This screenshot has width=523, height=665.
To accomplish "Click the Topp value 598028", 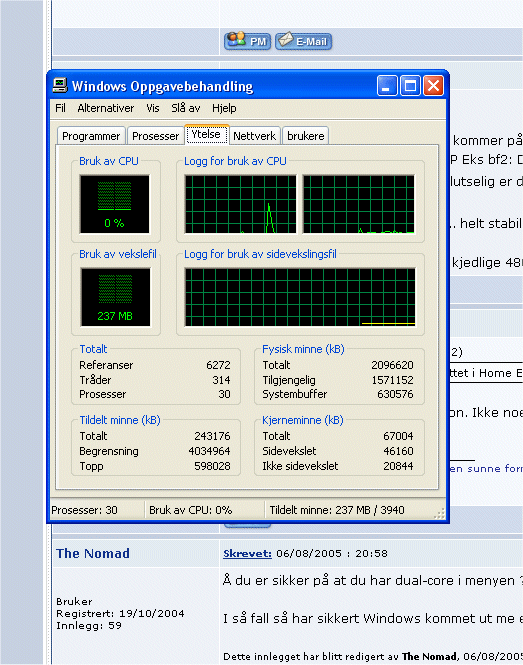I will (x=212, y=466).
